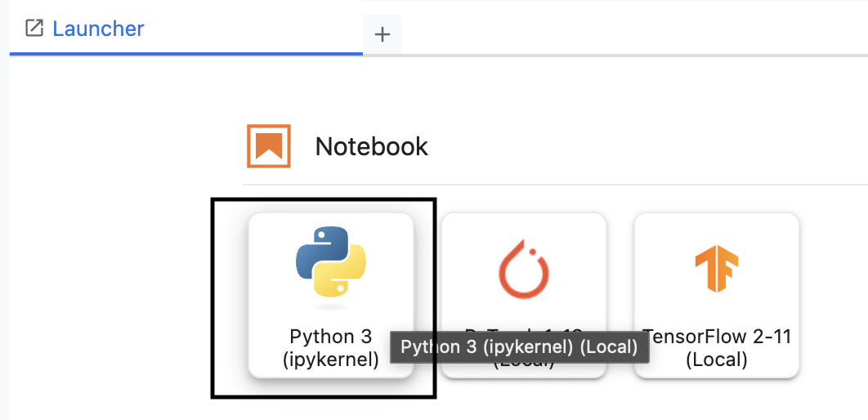
Task: Click the icon left of the Launcher tab title
Action: [34, 29]
